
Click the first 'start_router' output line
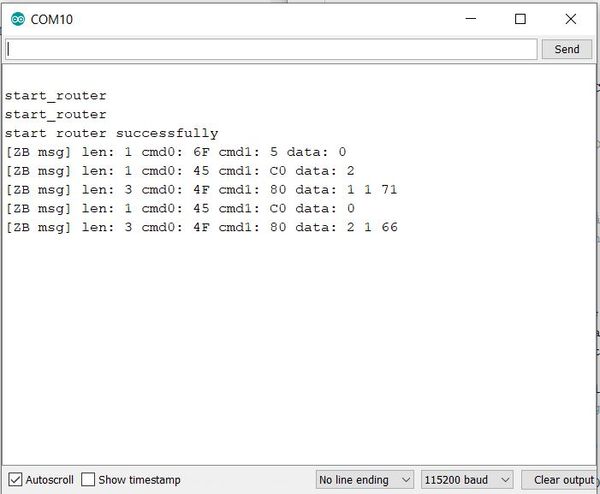(55, 96)
